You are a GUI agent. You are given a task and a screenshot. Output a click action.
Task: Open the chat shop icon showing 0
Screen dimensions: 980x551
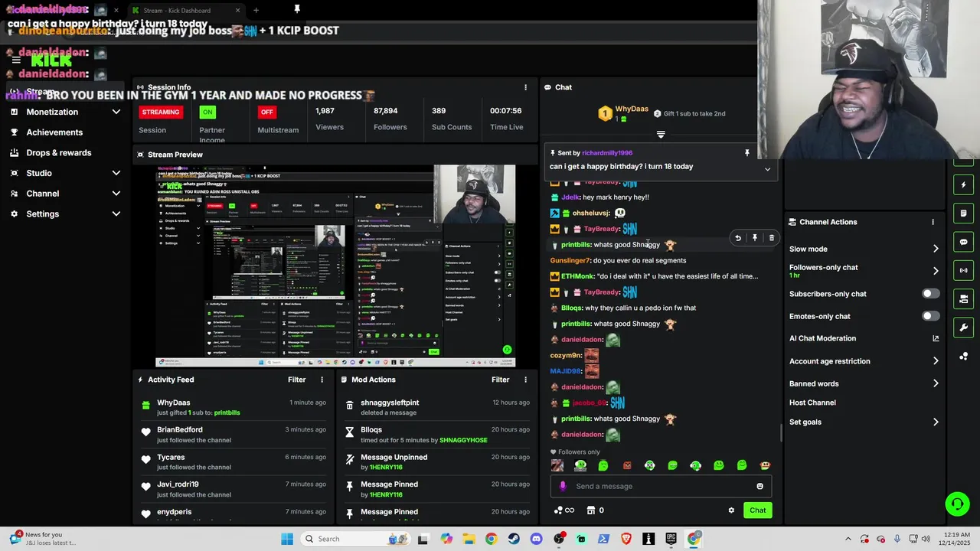point(595,510)
